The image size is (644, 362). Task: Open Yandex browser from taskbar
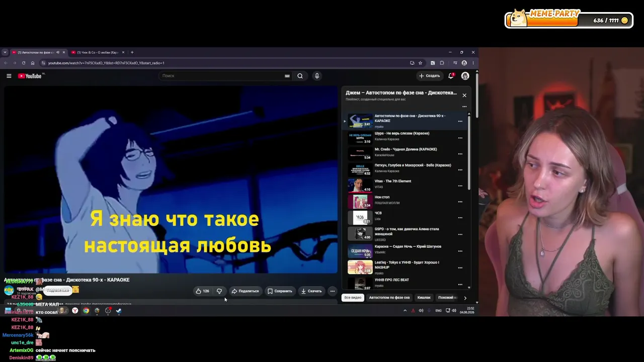75,311
